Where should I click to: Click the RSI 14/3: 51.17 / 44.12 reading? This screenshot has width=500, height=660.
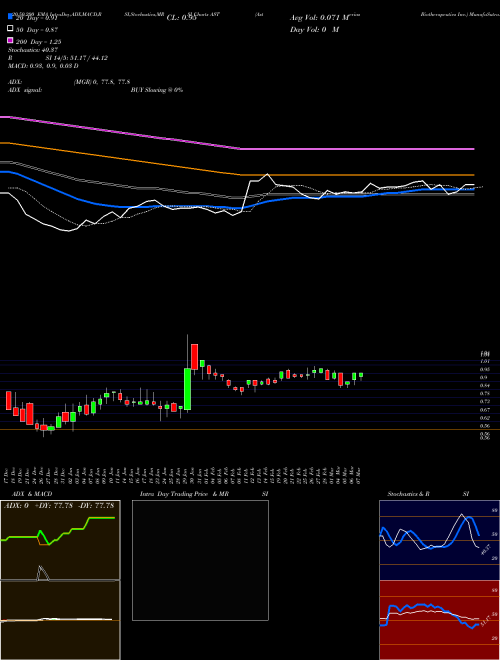click(x=58, y=58)
